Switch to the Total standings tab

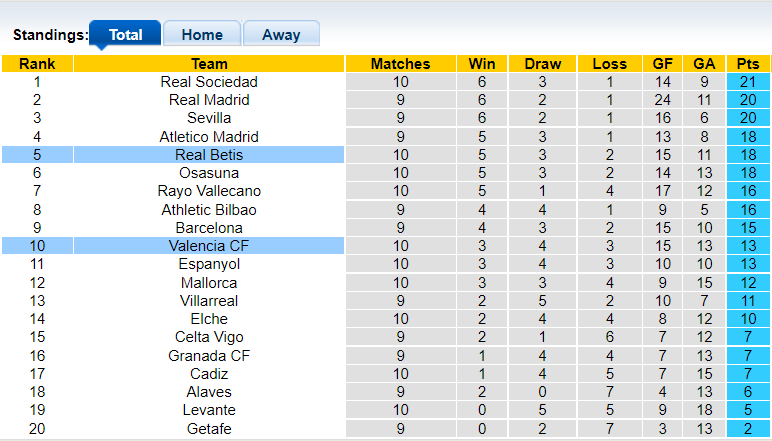point(125,34)
